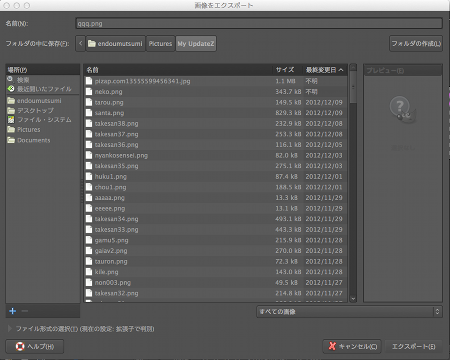The width and height of the screenshot is (450, 360).
Task: Select file galav2.png
Action: 216,251
